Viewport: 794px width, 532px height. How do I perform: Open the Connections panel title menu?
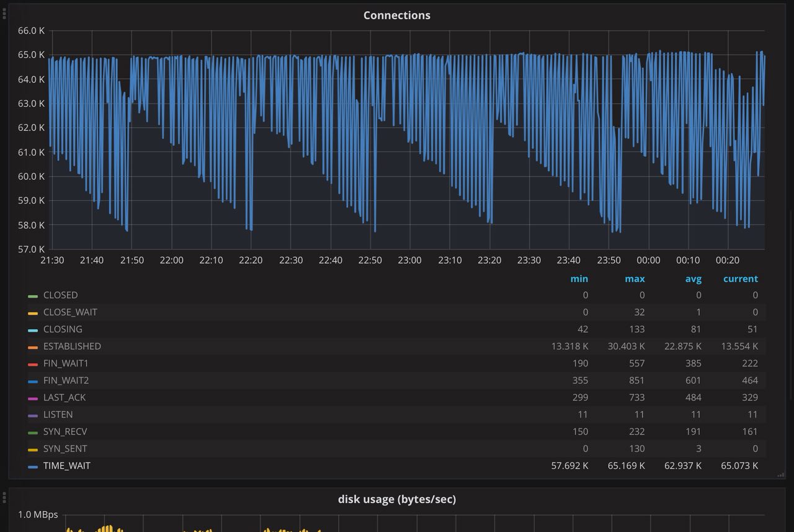tap(397, 16)
